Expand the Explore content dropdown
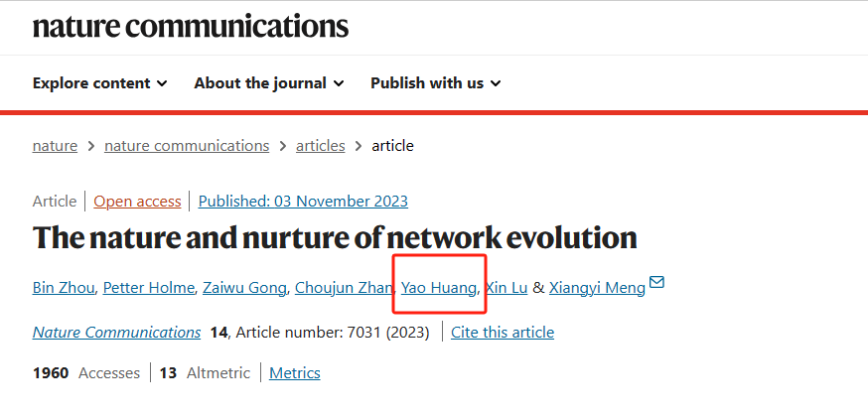 click(99, 83)
